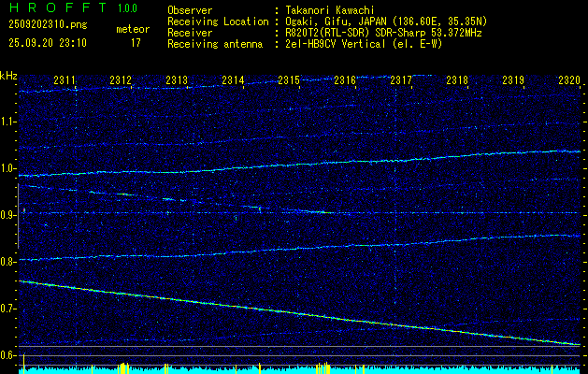
Task: Click the meteor count value 17
Action: pos(136,43)
